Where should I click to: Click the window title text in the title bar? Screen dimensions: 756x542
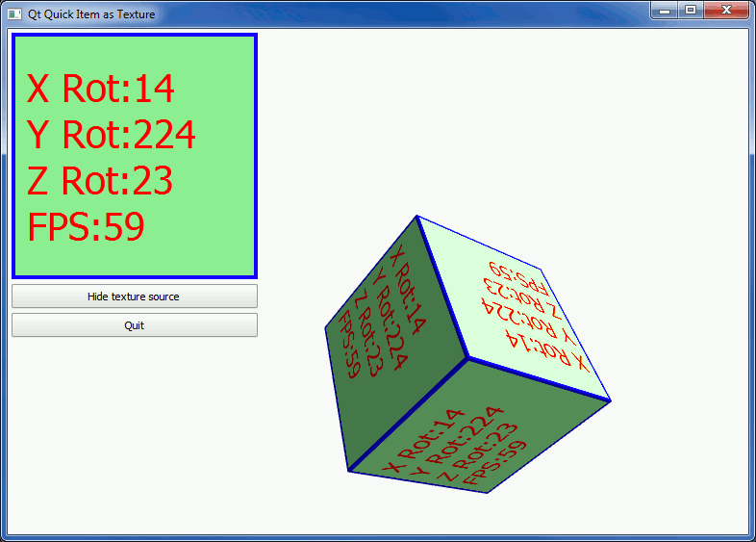pos(91,14)
